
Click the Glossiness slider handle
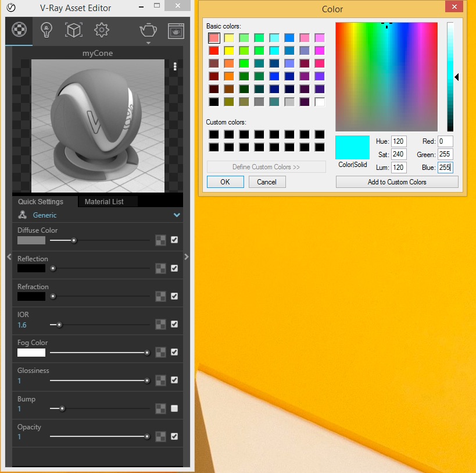pyautogui.click(x=147, y=380)
